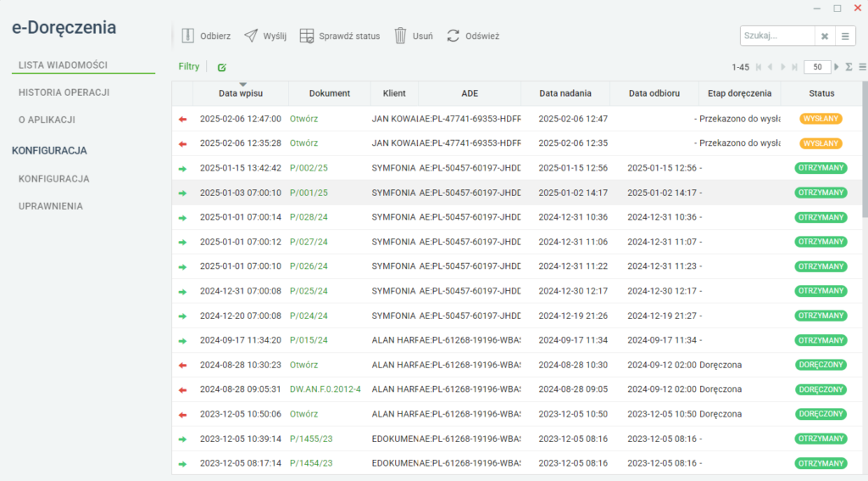Go to the next page arrow left of last-page
Screen dimensions: 868x481
(782, 67)
